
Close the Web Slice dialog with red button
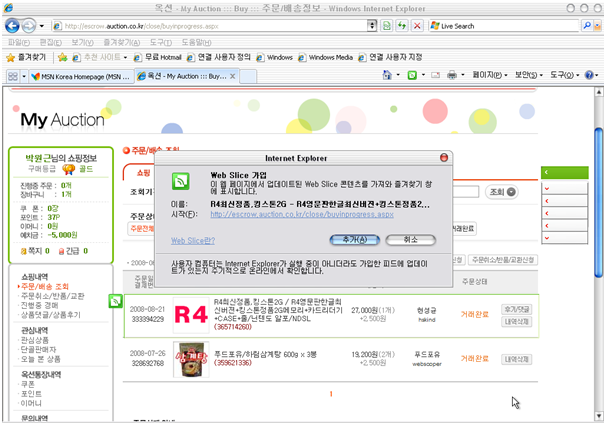tap(444, 157)
